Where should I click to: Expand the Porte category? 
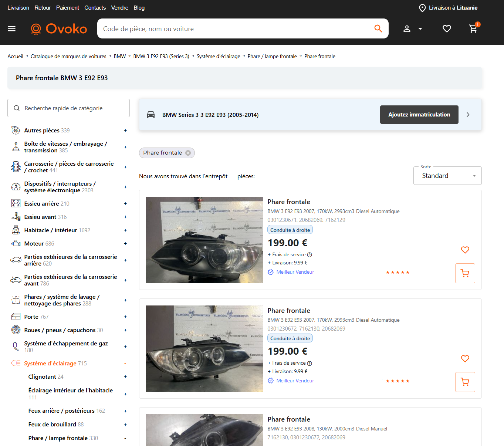(x=125, y=317)
